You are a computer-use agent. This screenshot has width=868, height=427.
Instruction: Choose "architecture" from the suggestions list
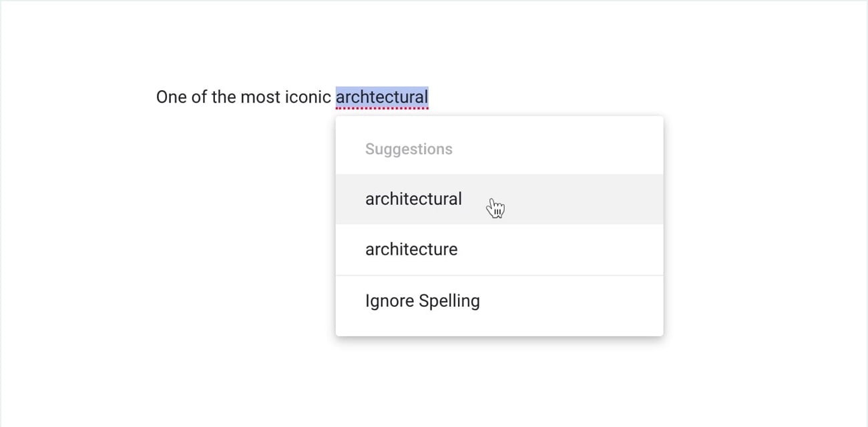coord(411,249)
